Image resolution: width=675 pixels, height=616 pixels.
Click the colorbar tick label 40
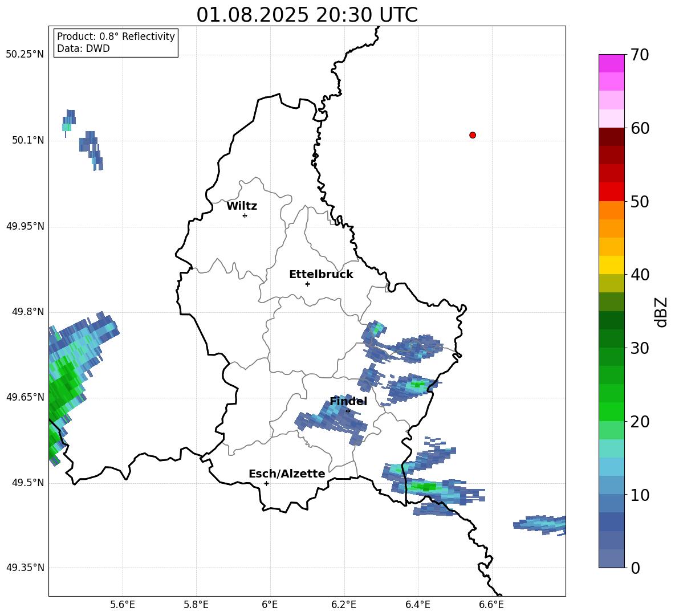click(640, 275)
